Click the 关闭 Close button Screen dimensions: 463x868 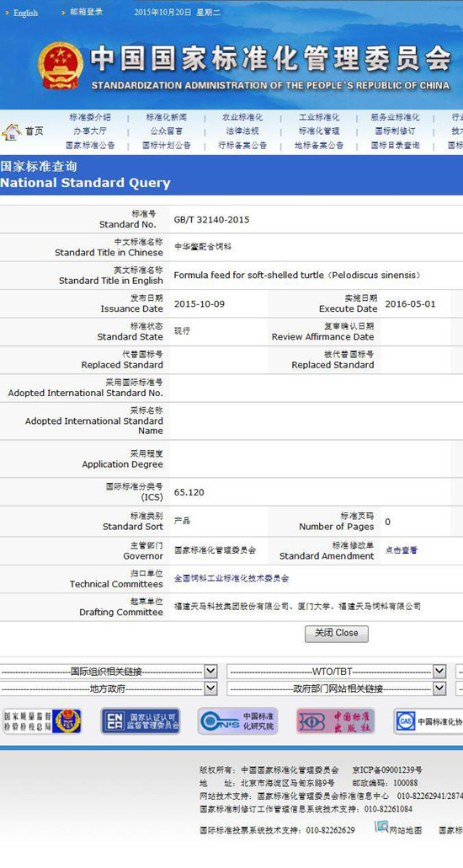(x=337, y=633)
